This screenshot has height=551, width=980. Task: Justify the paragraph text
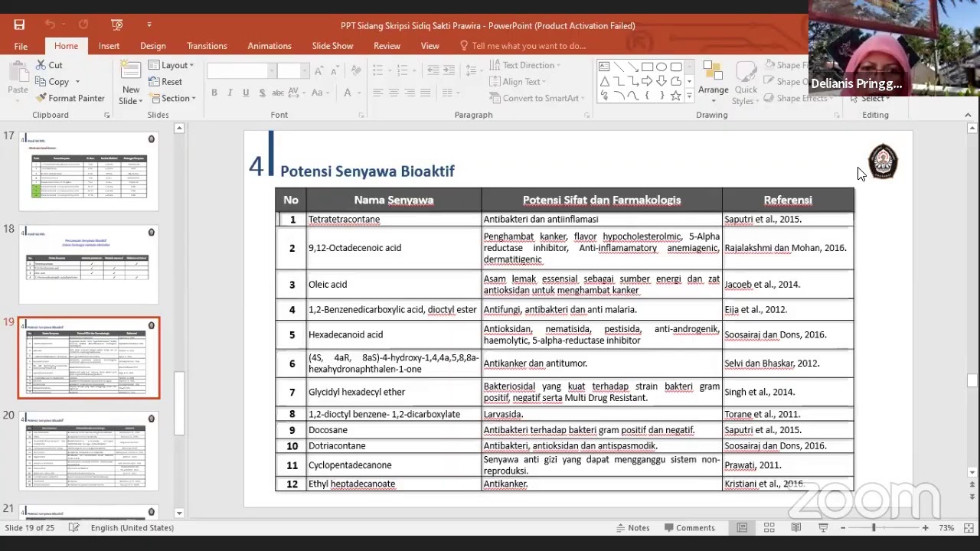426,93
